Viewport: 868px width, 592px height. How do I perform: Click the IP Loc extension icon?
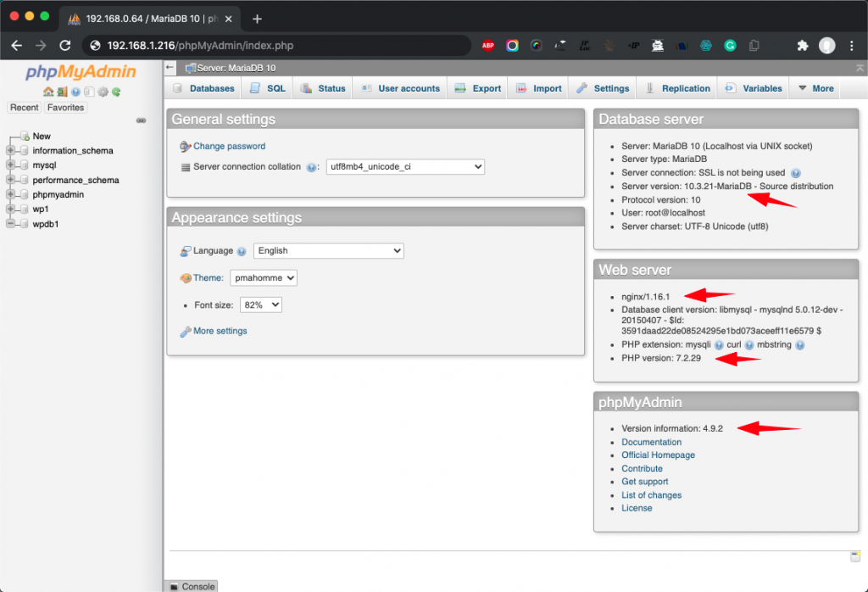pos(585,46)
